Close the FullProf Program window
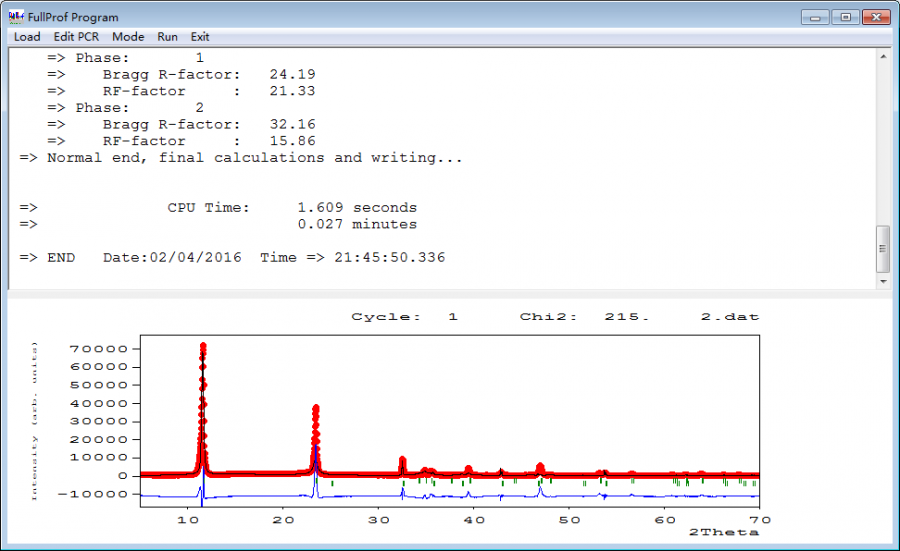The width and height of the screenshot is (900, 551). [876, 17]
